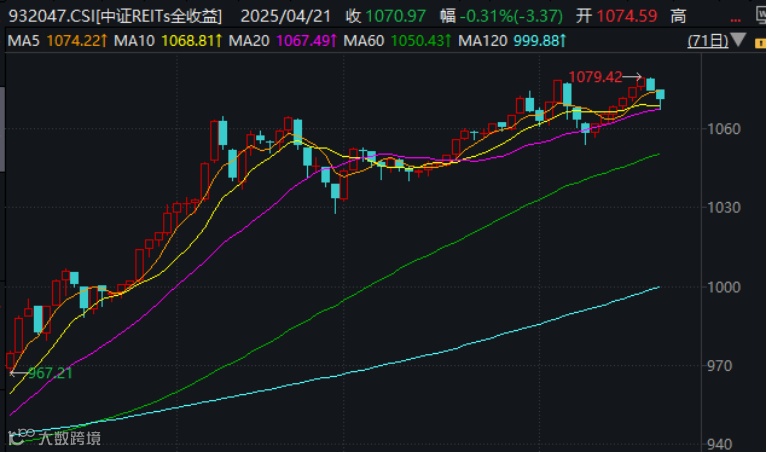
Task: Click the date 2025/04/21
Action: [x=286, y=16]
